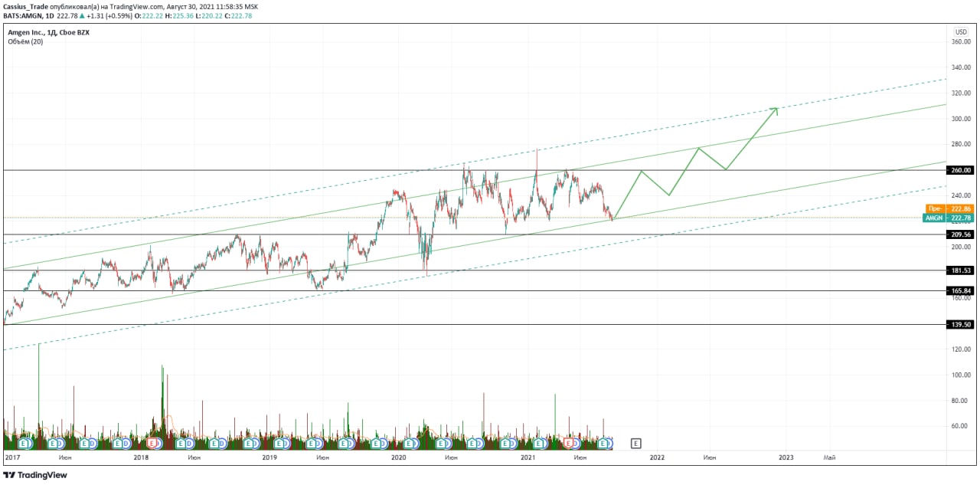Click the Amgen Inc. chart title legend
The width and height of the screenshot is (980, 485).
(x=48, y=33)
